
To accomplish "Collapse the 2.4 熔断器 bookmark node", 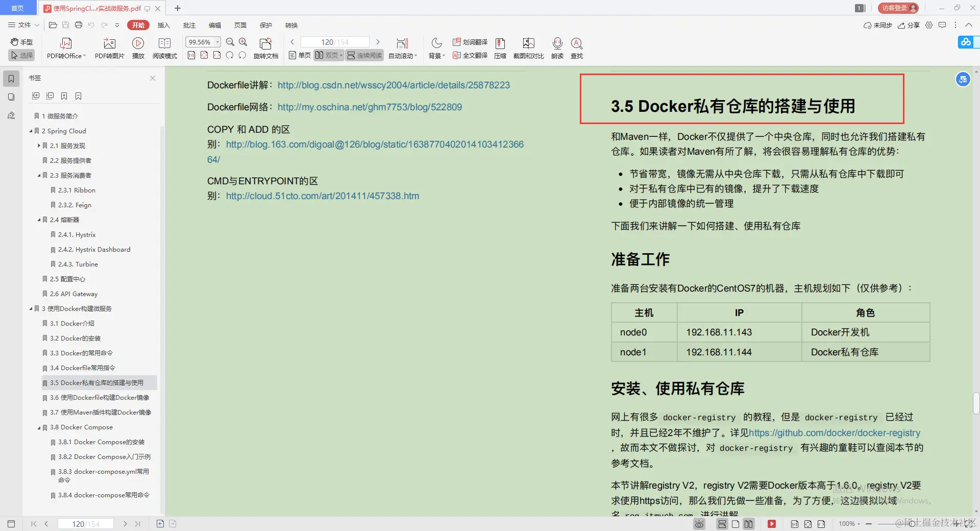I will pos(39,220).
